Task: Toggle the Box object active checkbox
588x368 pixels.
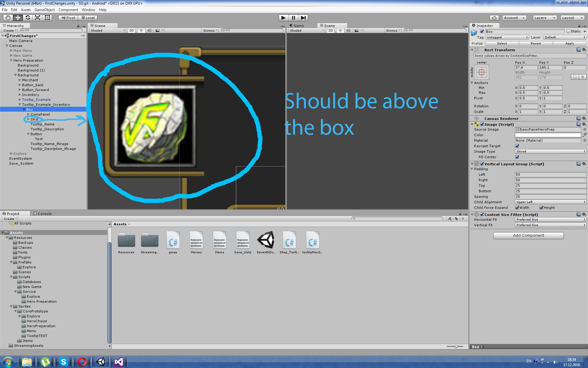Action: (x=482, y=32)
